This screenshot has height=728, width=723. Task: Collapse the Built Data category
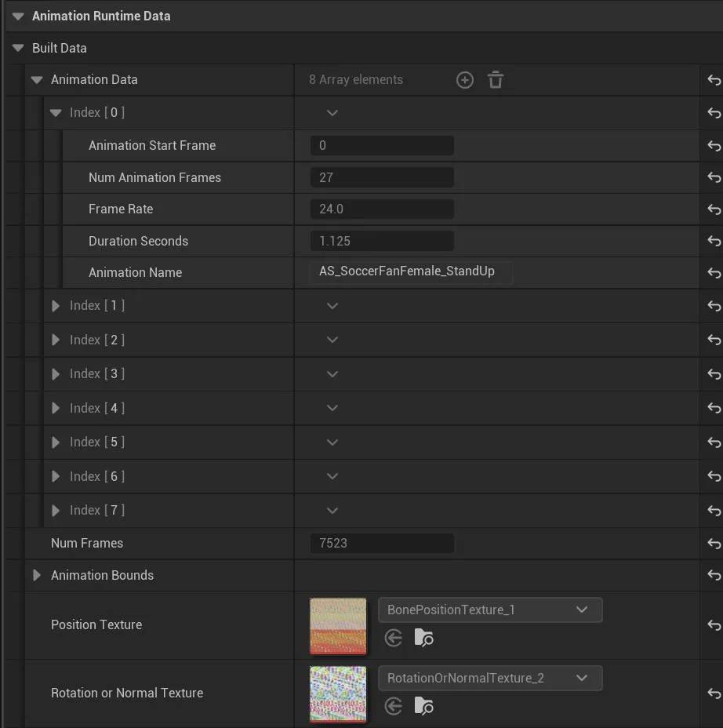[17, 48]
